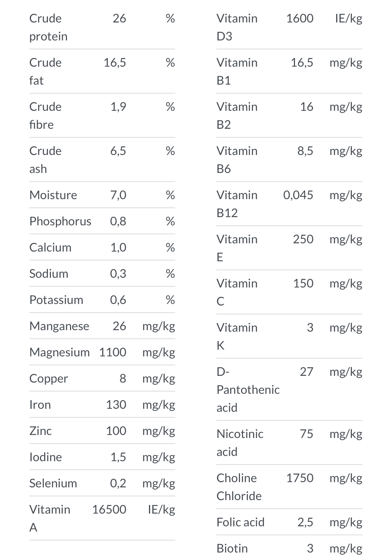Select the Vitamin K label
The height and width of the screenshot is (560, 392).
tap(237, 337)
